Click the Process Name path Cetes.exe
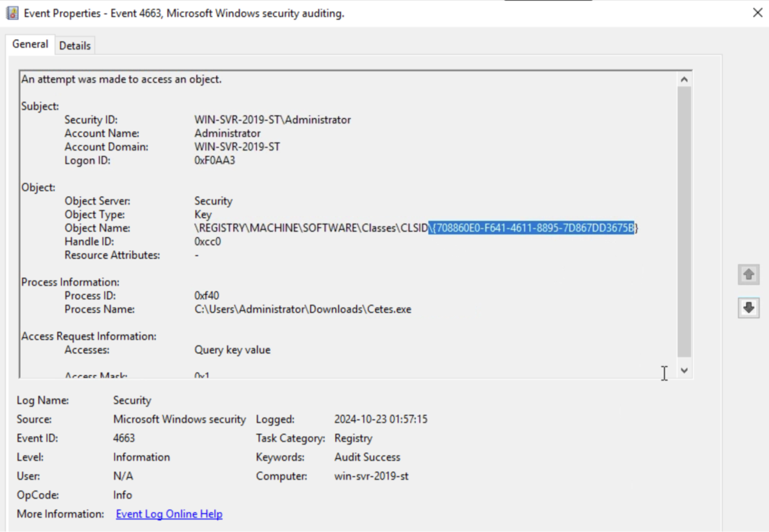This screenshot has width=769, height=532. point(302,309)
